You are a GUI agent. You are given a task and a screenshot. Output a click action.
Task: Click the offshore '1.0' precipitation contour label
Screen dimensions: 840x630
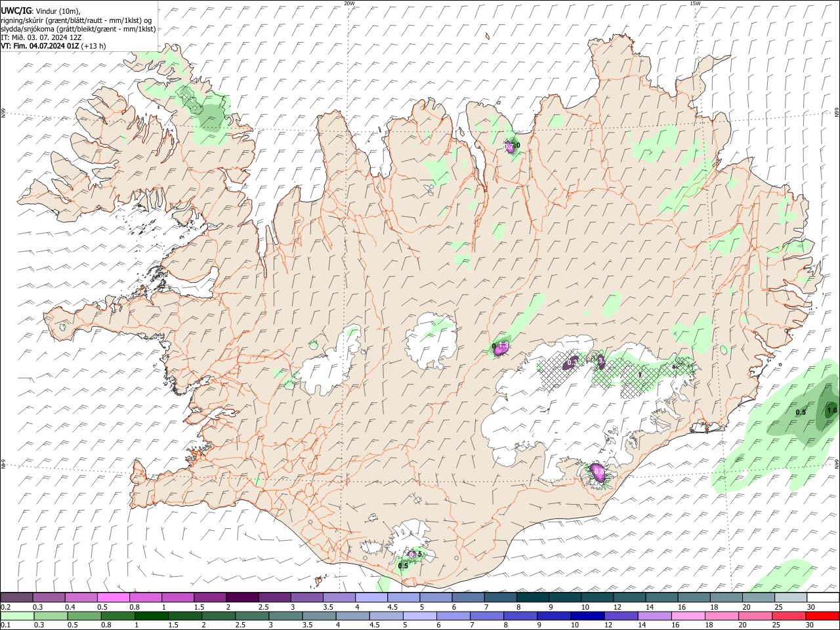click(831, 410)
